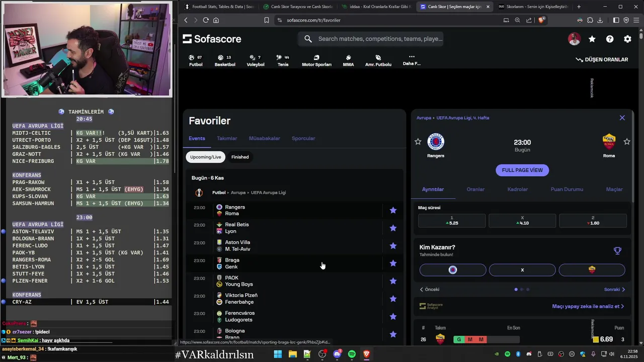Image resolution: width=644 pixels, height=362 pixels.
Task: Toggle favorite star for Aston Villa match
Action: tap(393, 245)
